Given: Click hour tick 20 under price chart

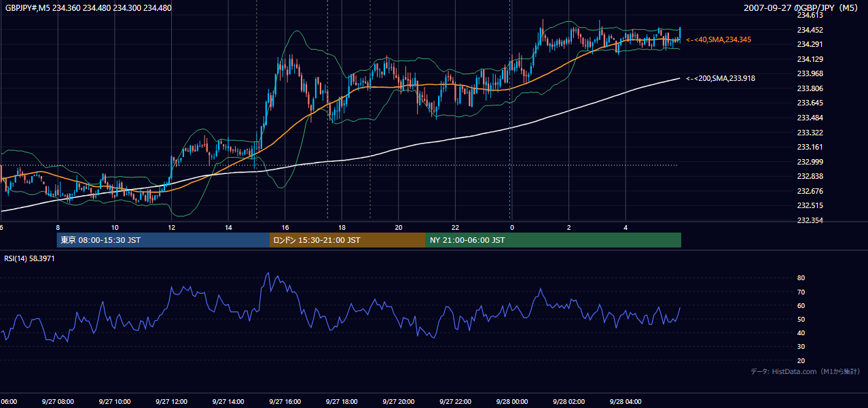Looking at the screenshot, I should [399, 227].
